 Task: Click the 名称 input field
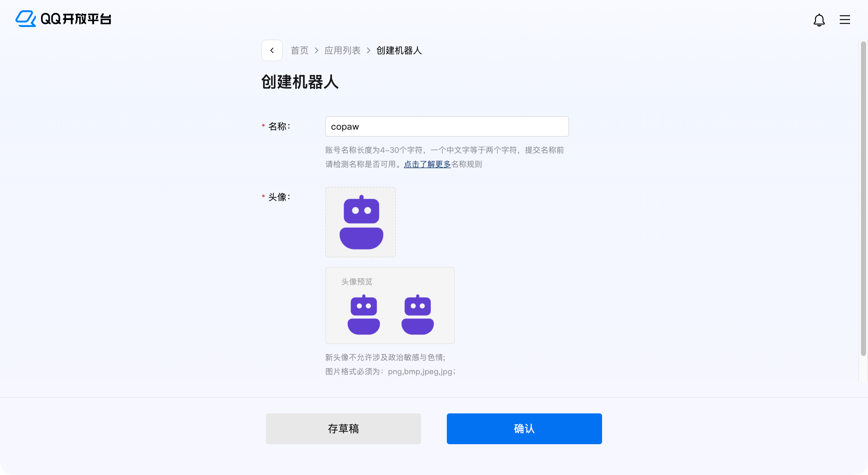pyautogui.click(x=447, y=127)
